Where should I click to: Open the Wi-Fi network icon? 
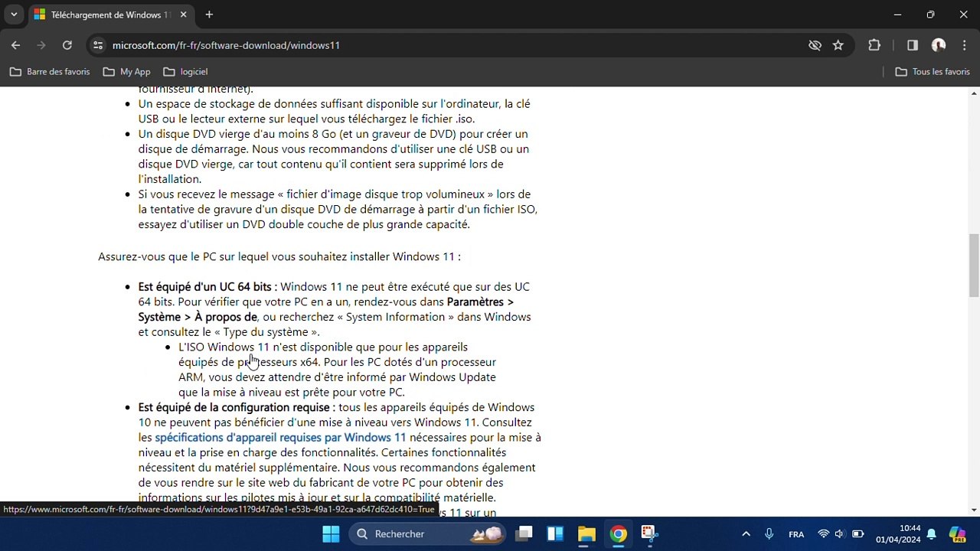pyautogui.click(x=824, y=534)
